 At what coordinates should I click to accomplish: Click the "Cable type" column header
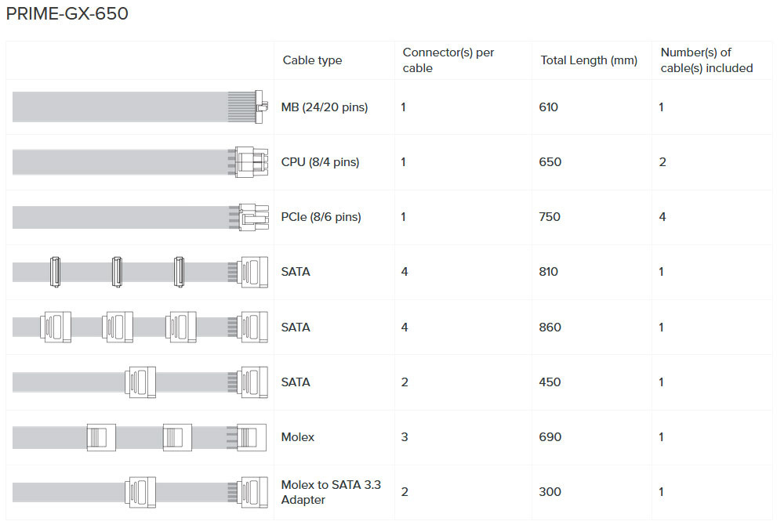(312, 60)
